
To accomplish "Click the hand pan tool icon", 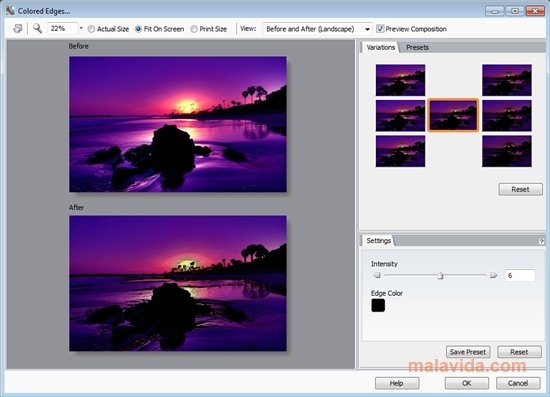I will tap(18, 29).
